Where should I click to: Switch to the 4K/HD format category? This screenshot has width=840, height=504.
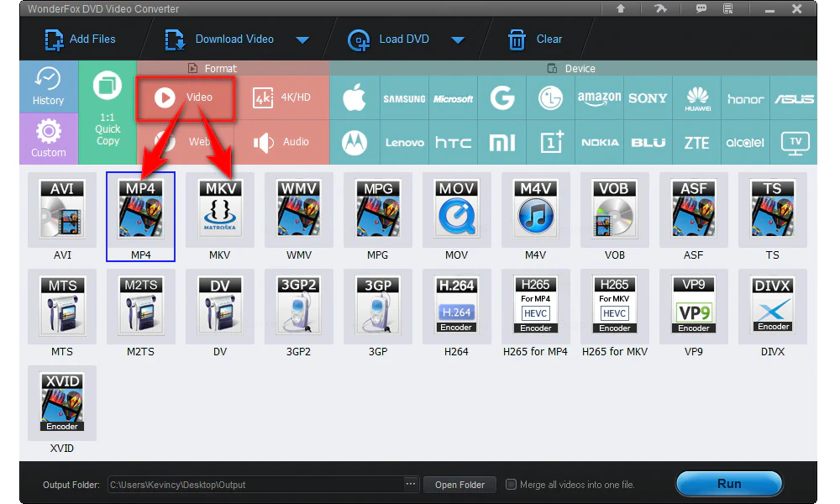[x=282, y=97]
